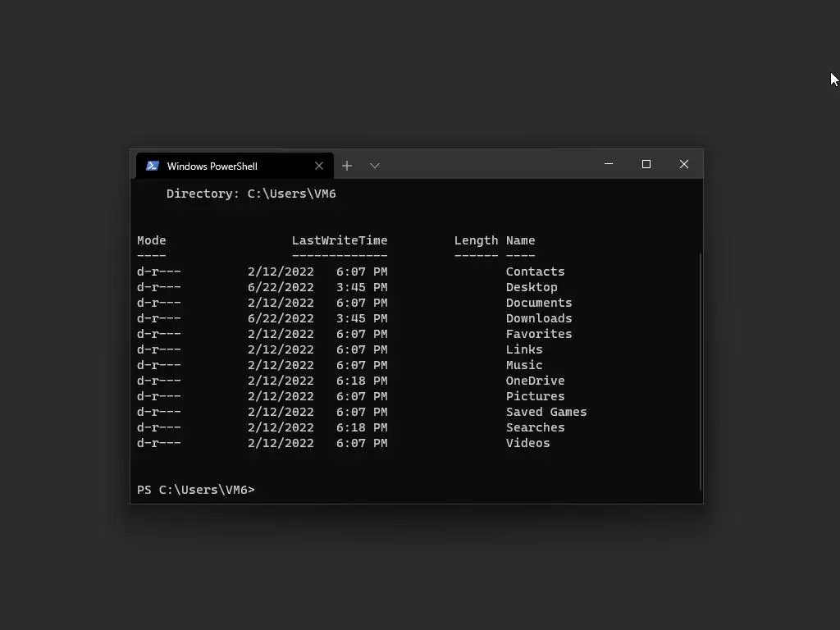Click the Links folder name
The height and width of the screenshot is (630, 840).
524,349
